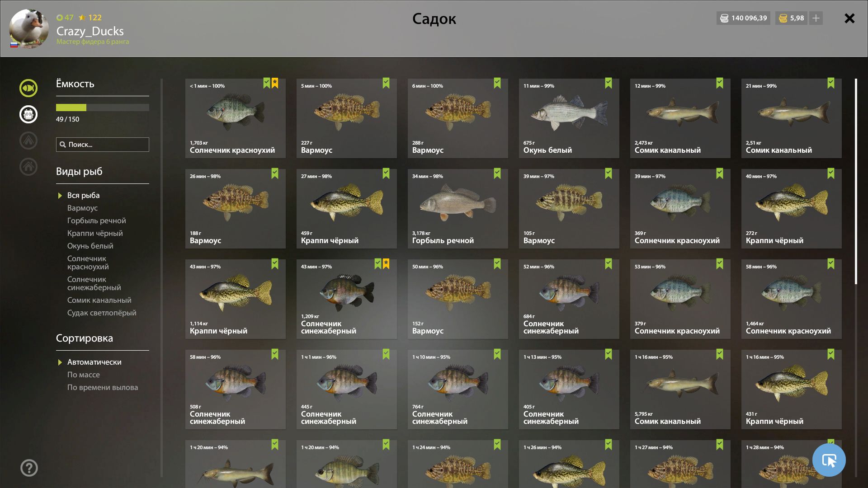Filter by Судак светлопёрый species
The width and height of the screenshot is (868, 488).
[x=102, y=313]
